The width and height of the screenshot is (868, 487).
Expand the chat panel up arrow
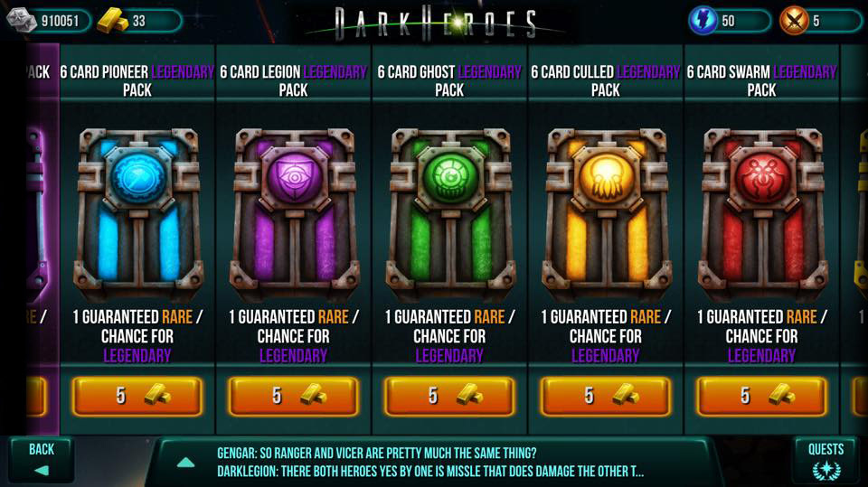(x=185, y=463)
